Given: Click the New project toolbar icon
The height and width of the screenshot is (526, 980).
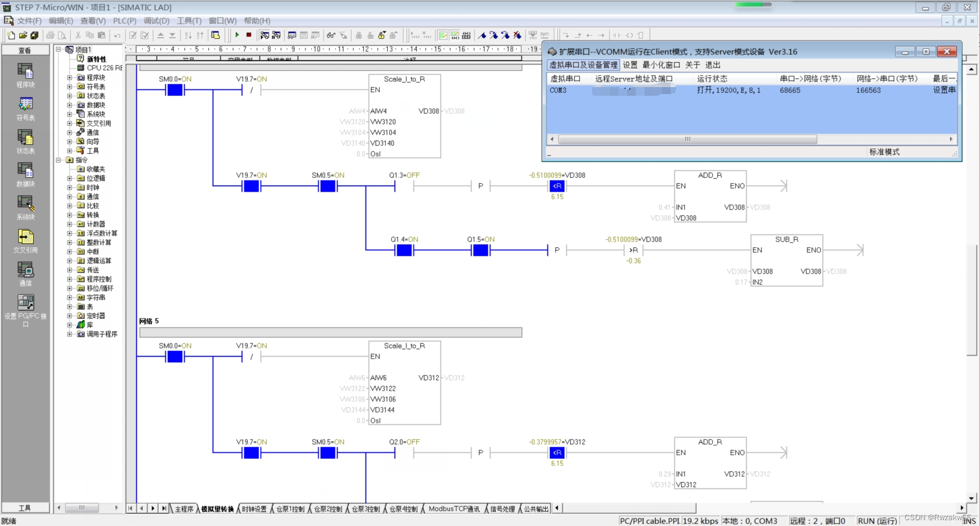Looking at the screenshot, I should coord(11,35).
